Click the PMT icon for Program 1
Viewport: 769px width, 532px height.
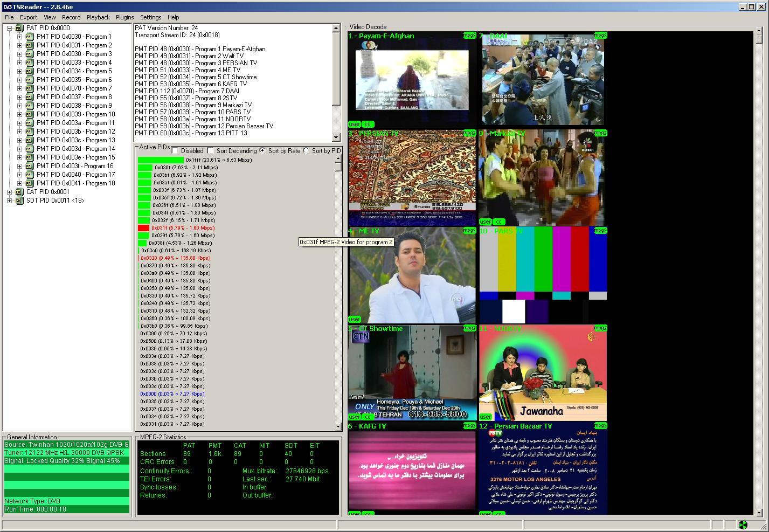tap(30, 37)
